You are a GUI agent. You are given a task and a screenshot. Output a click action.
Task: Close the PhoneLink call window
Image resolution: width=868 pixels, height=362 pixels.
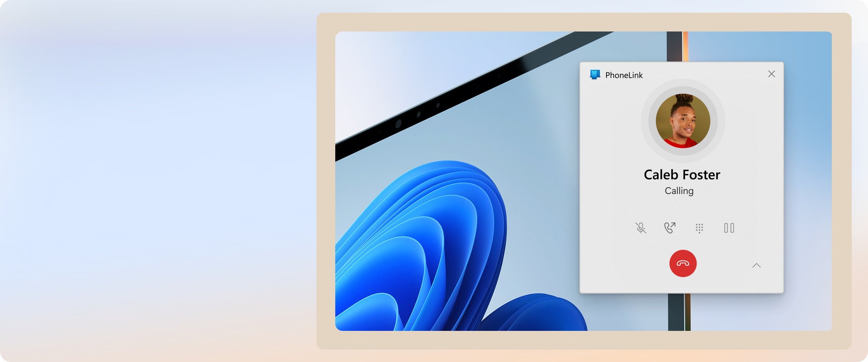click(x=771, y=74)
